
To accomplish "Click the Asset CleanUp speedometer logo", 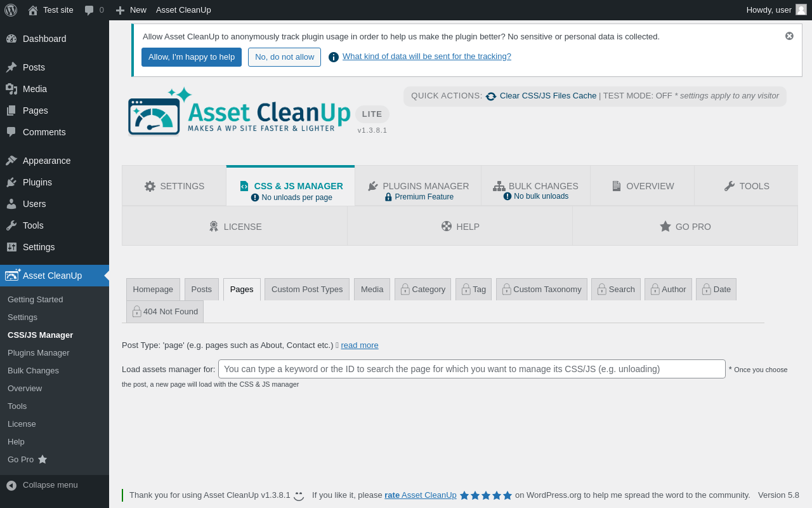I will click(154, 116).
